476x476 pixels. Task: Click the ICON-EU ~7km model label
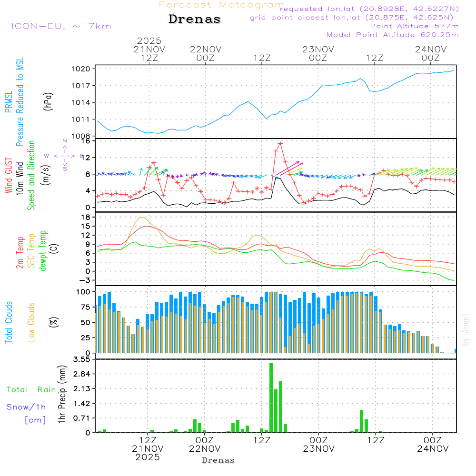[61, 26]
